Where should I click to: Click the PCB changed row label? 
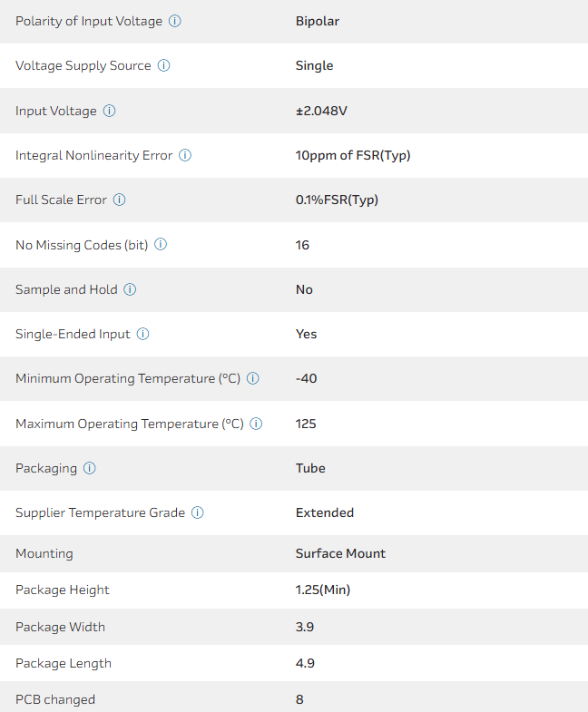pyautogui.click(x=55, y=699)
